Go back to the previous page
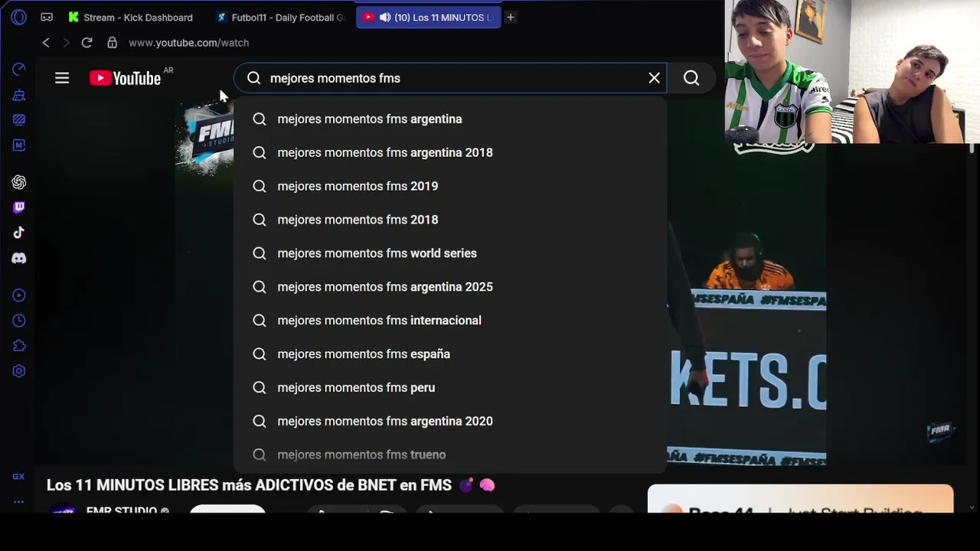 coord(46,43)
